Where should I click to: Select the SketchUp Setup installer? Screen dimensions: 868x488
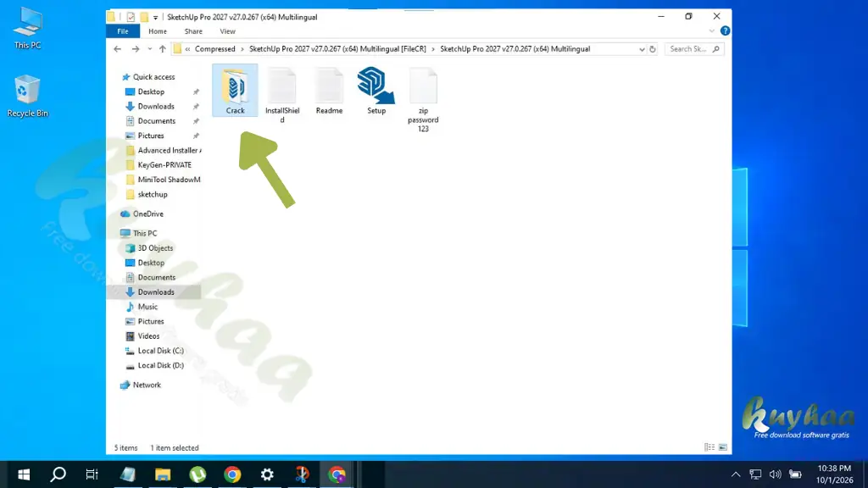(376, 90)
